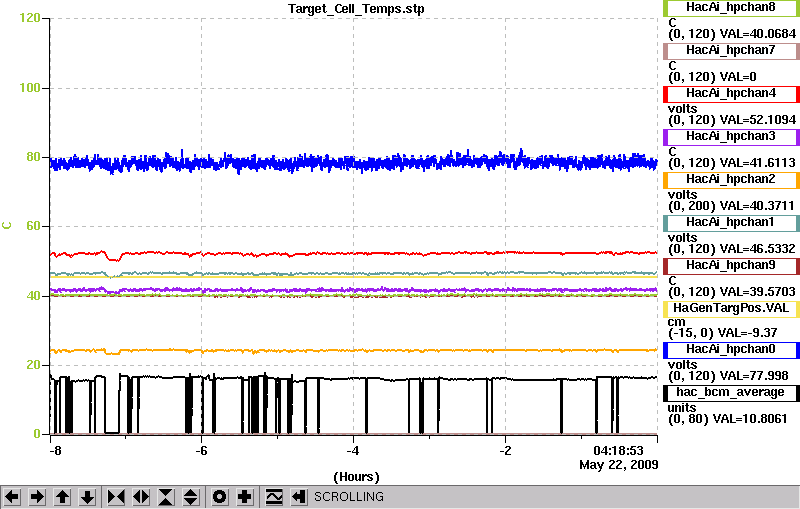Pan the plot right with the right arrow

[37, 497]
